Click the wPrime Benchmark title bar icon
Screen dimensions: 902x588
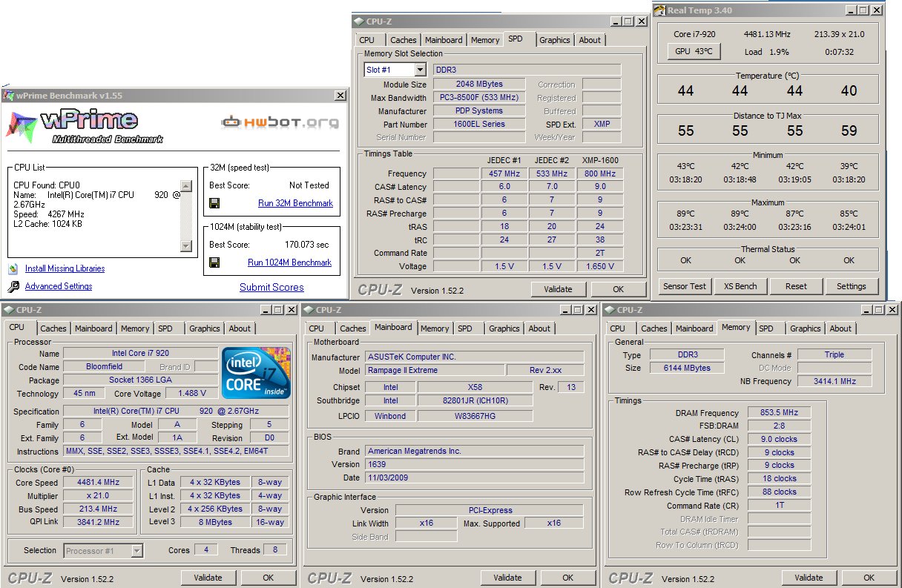pos(8,96)
